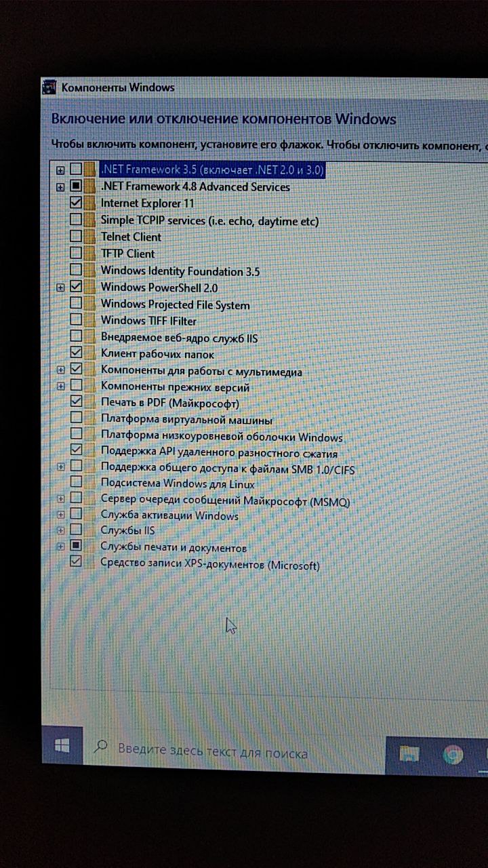
Task: Click the folder icon beside Службы IIS
Action: click(90, 530)
